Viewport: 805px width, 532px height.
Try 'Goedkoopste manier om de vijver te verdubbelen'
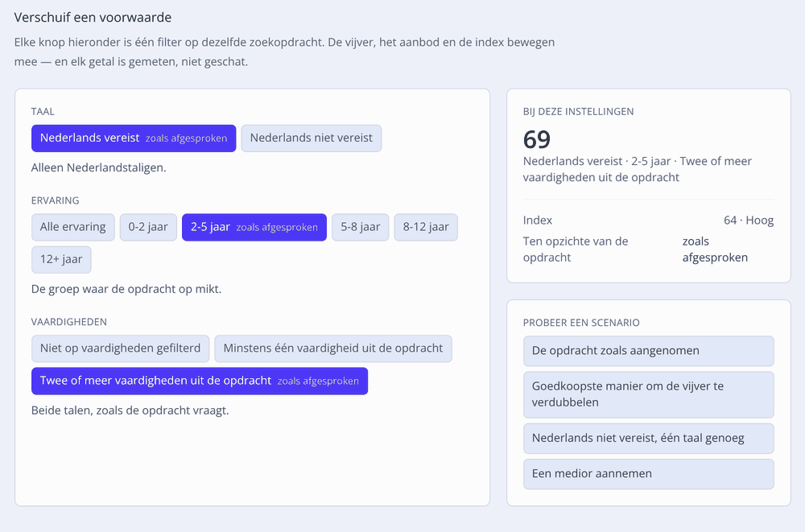point(648,394)
